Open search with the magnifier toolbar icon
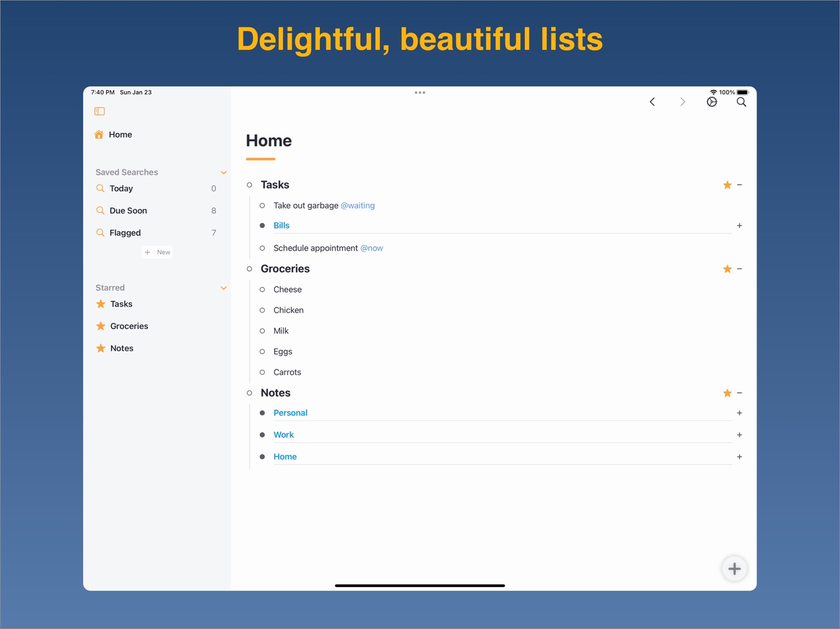 coord(742,102)
